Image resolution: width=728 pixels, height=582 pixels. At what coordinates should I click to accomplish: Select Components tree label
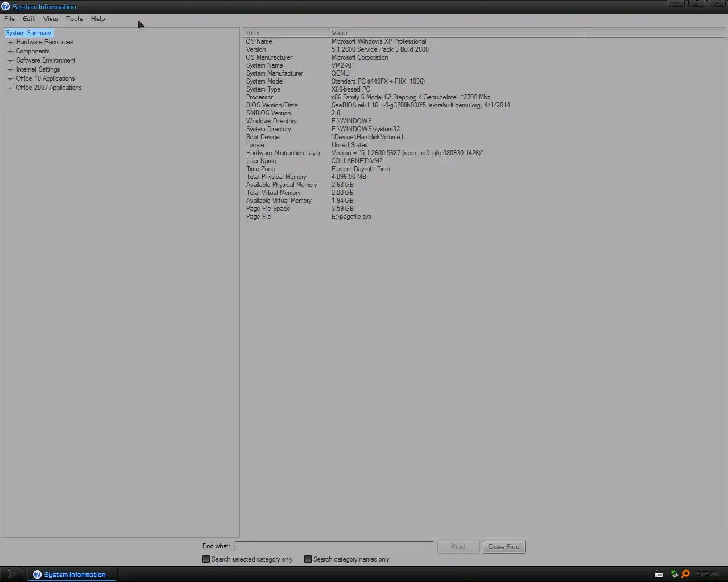[x=33, y=51]
